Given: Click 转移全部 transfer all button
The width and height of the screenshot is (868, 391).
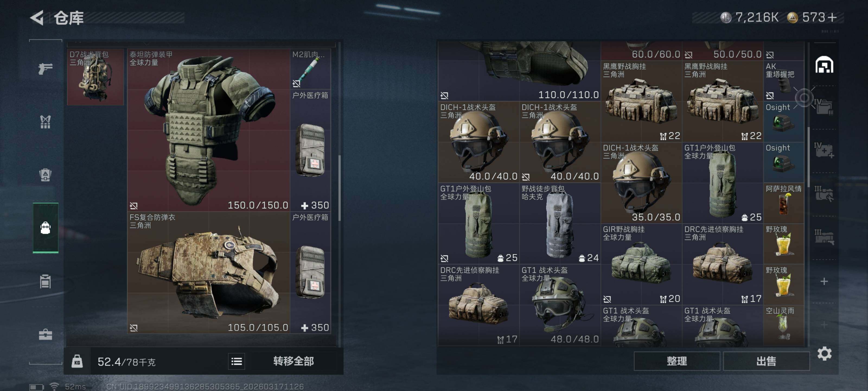Looking at the screenshot, I should 293,361.
